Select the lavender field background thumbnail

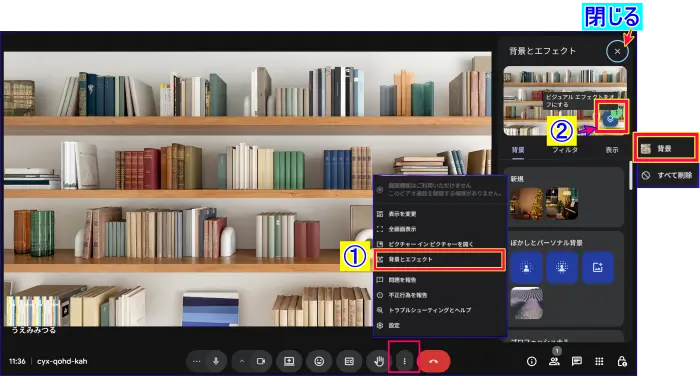coord(527,303)
